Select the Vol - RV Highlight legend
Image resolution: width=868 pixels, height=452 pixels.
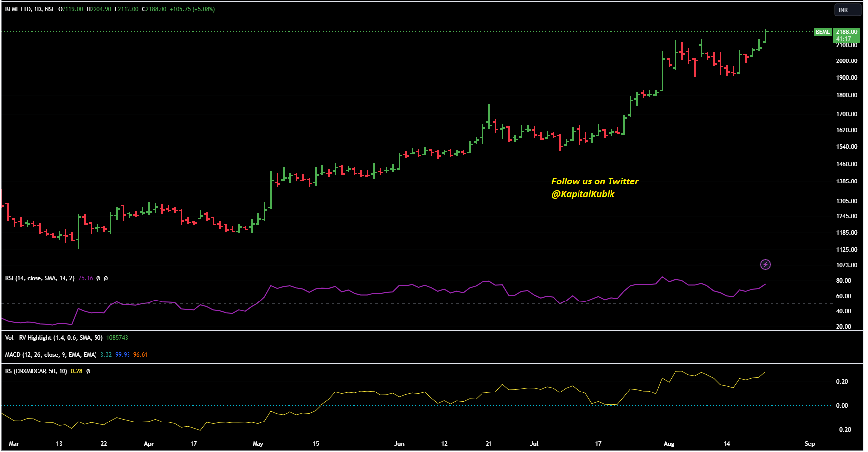(54, 338)
